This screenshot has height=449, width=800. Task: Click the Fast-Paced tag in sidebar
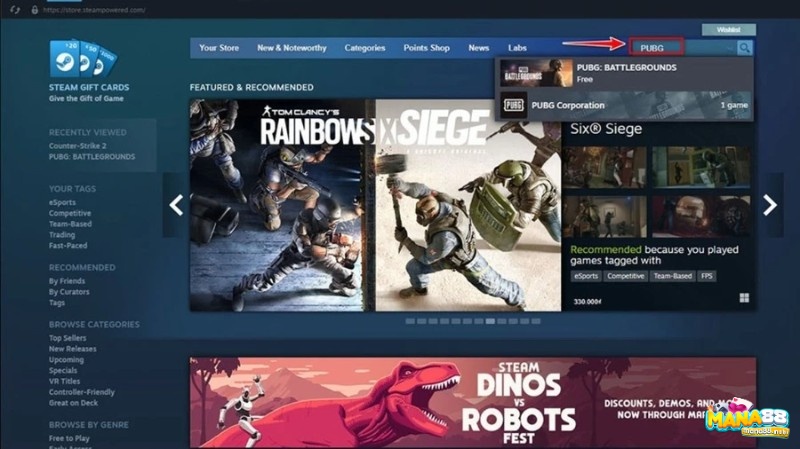click(x=68, y=245)
